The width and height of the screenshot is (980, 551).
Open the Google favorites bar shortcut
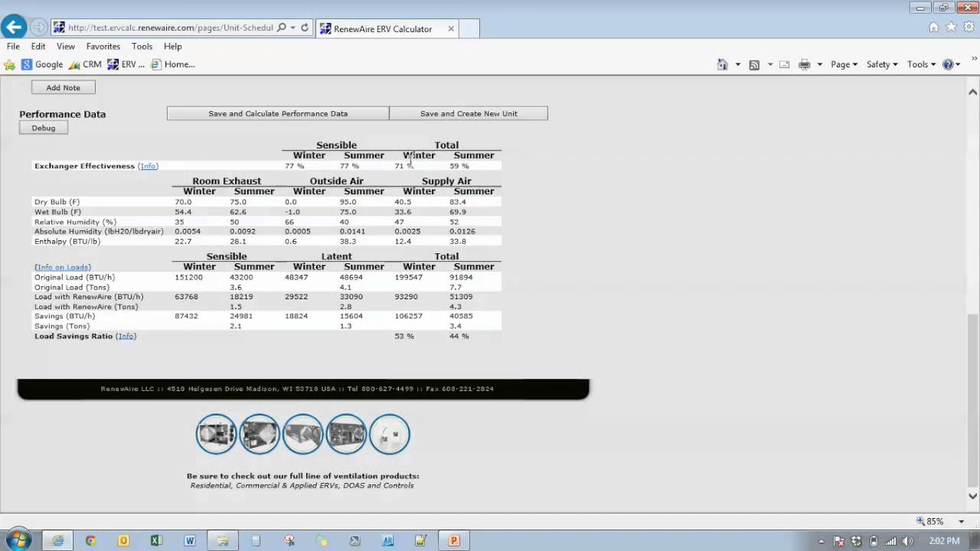pyautogui.click(x=42, y=64)
